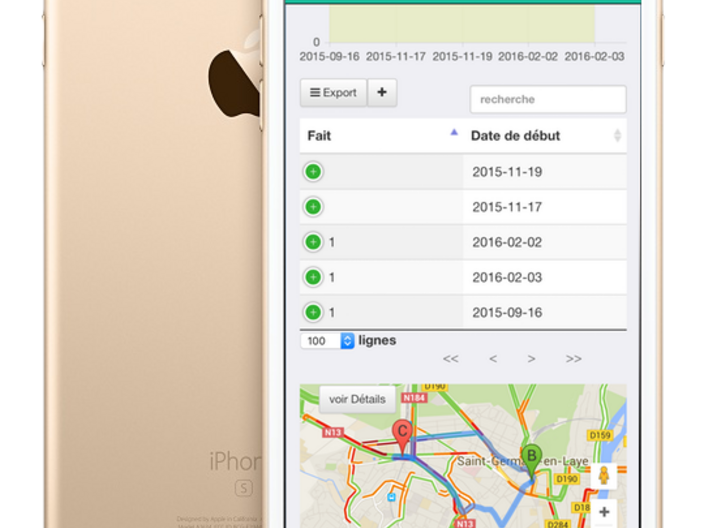Sort by the Fait column header
Screen dimensions: 704x528
click(381, 136)
